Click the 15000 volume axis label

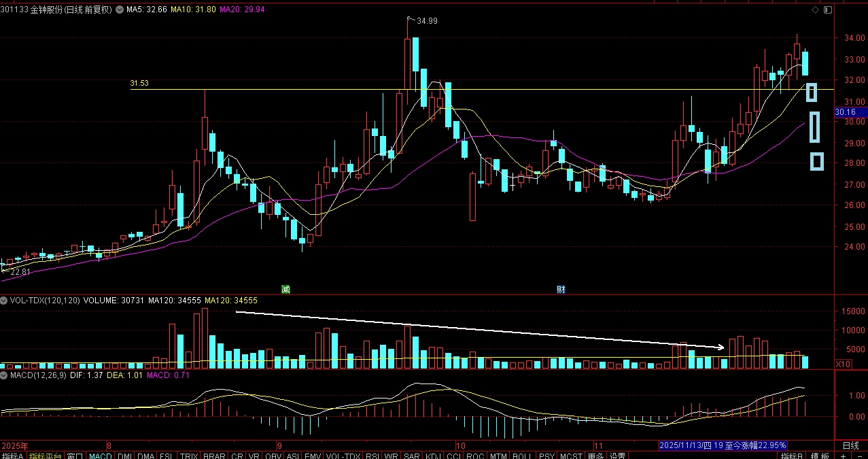coord(852,311)
